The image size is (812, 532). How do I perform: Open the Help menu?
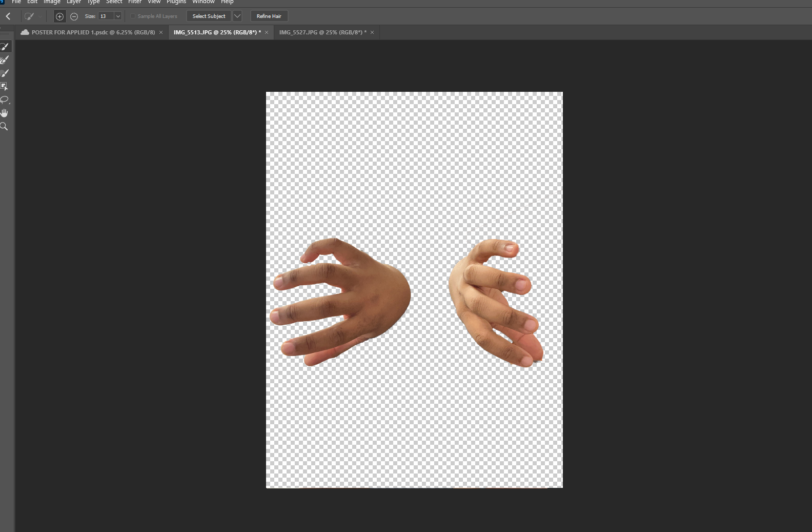coord(227,2)
